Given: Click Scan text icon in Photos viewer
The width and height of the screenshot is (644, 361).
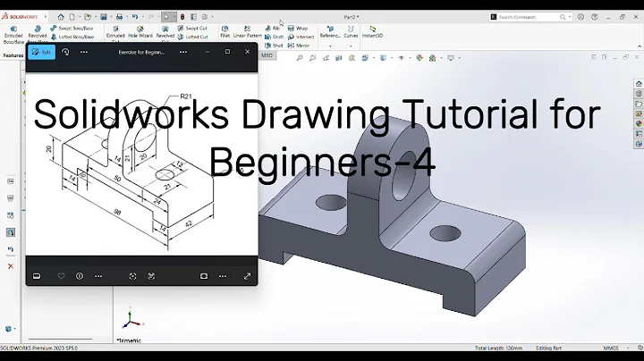Looking at the screenshot, I should pos(151,276).
